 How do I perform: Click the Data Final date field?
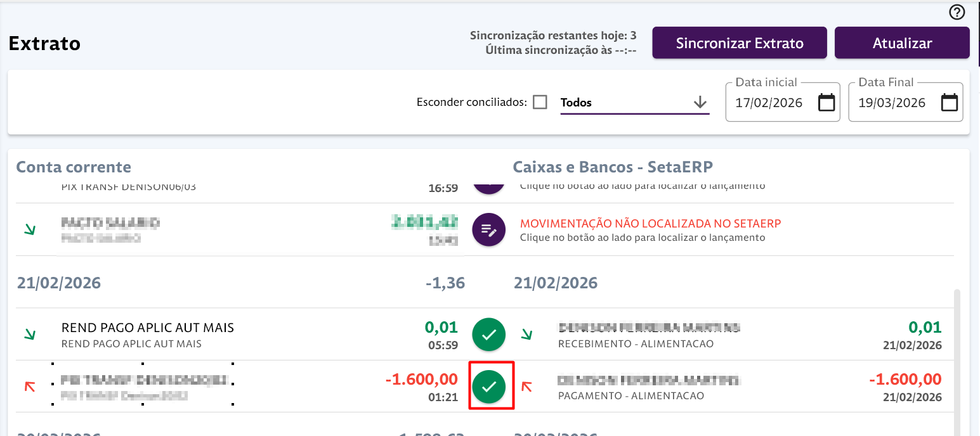[906, 102]
